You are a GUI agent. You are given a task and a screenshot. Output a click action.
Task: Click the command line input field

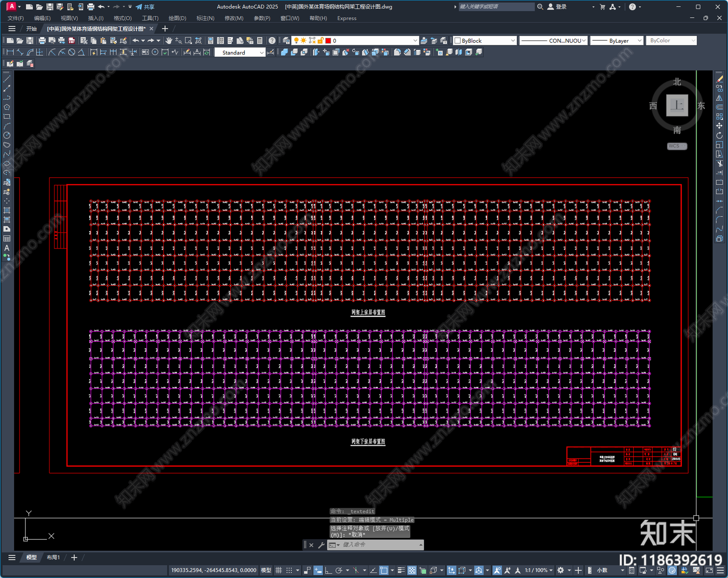coord(380,545)
